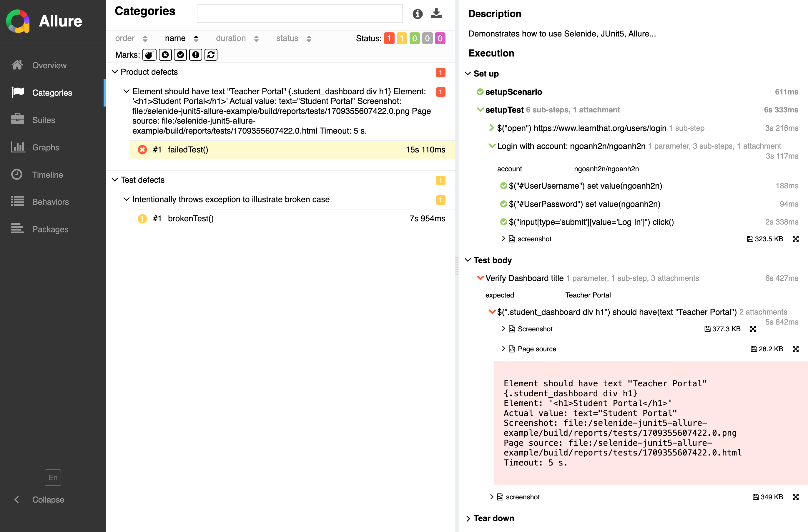Image resolution: width=808 pixels, height=532 pixels.
Task: Click failedTest red failed status icon
Action: point(142,149)
